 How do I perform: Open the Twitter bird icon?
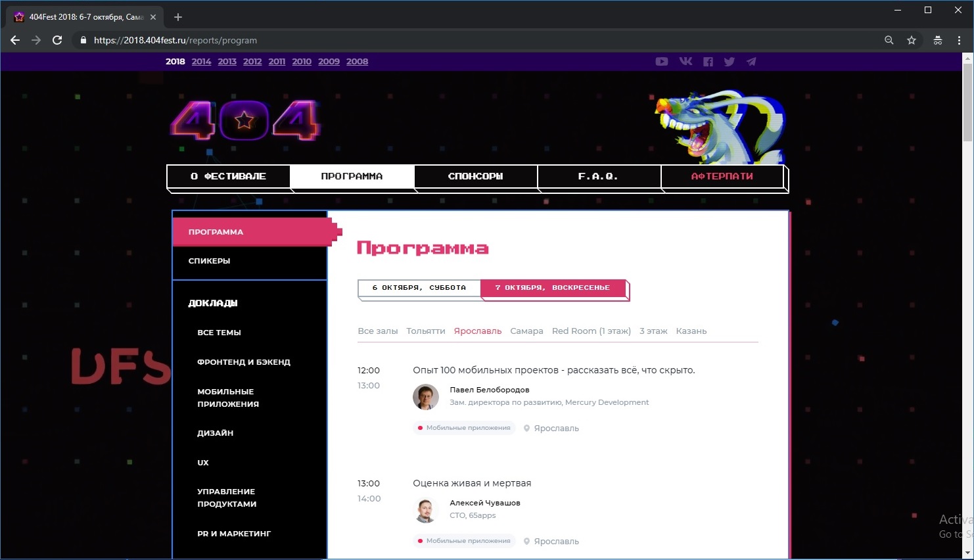click(730, 62)
